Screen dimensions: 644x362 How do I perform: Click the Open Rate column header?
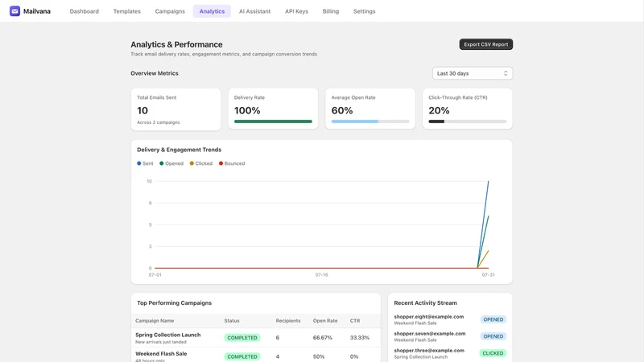click(325, 320)
